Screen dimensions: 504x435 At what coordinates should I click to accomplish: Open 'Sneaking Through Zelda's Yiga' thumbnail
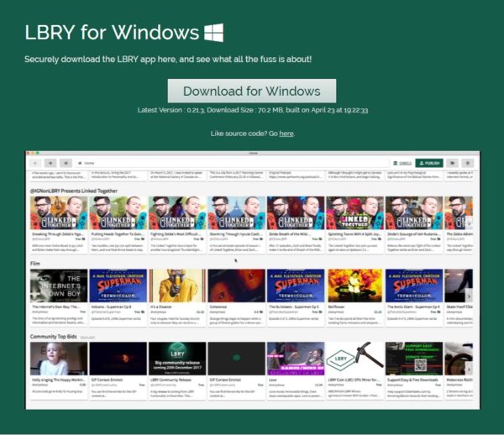pos(59,212)
